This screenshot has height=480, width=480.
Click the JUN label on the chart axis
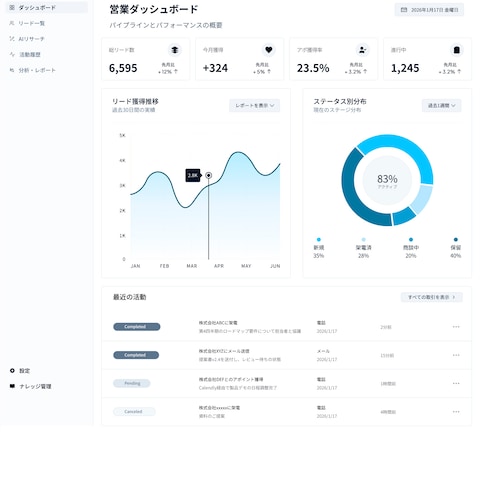click(275, 266)
